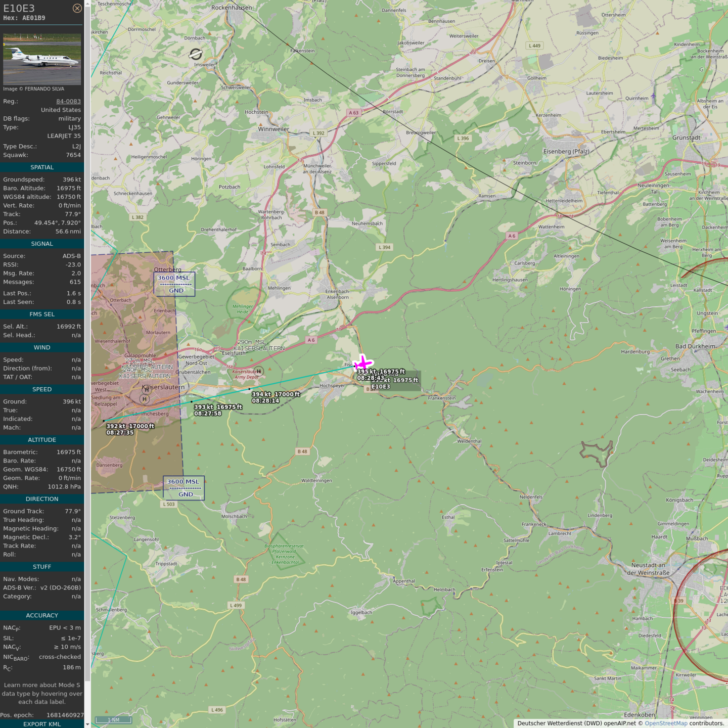The width and height of the screenshot is (728, 728).
Task: Click the sidebar scrollbar down arrow
Action: 87,724
